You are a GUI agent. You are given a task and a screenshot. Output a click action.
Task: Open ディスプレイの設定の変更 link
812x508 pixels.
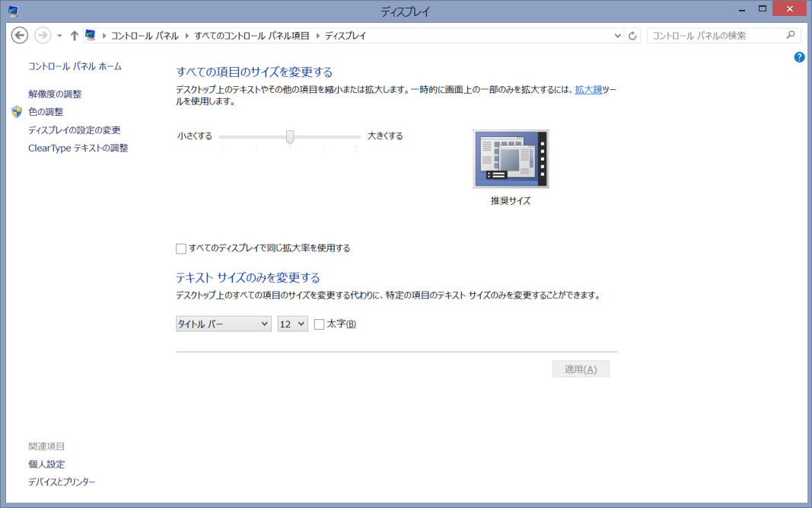74,129
